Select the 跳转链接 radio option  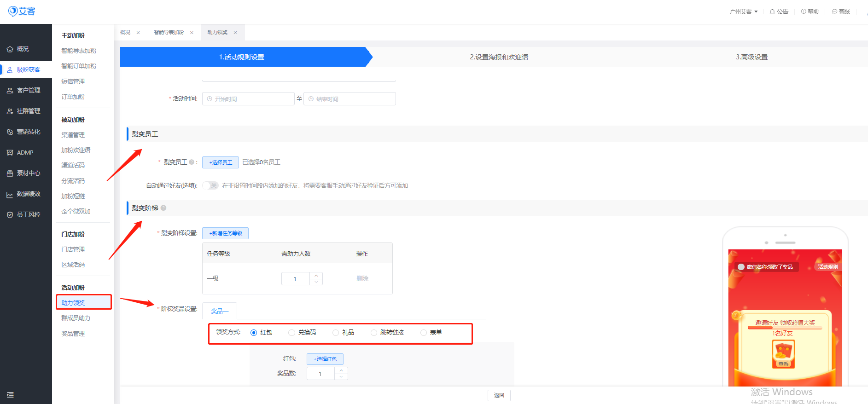click(x=374, y=333)
